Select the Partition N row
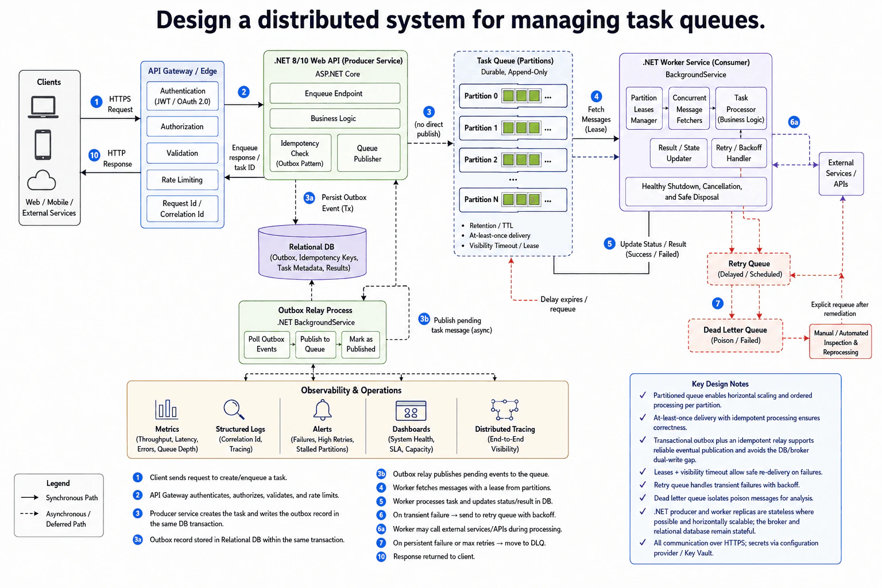 point(513,200)
